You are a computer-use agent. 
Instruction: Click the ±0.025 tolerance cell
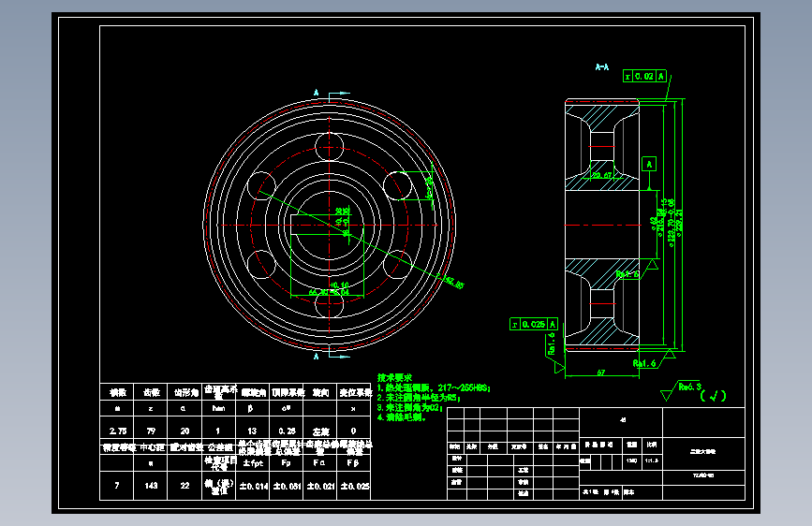pos(354,486)
